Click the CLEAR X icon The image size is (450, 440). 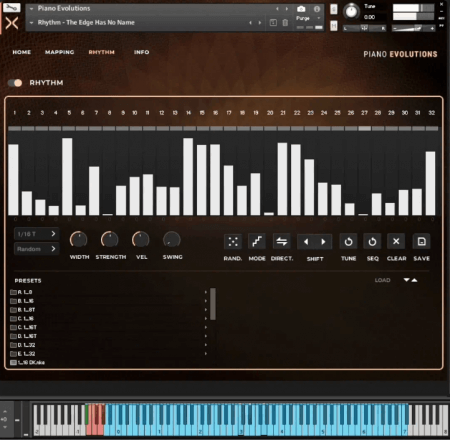[x=396, y=242]
